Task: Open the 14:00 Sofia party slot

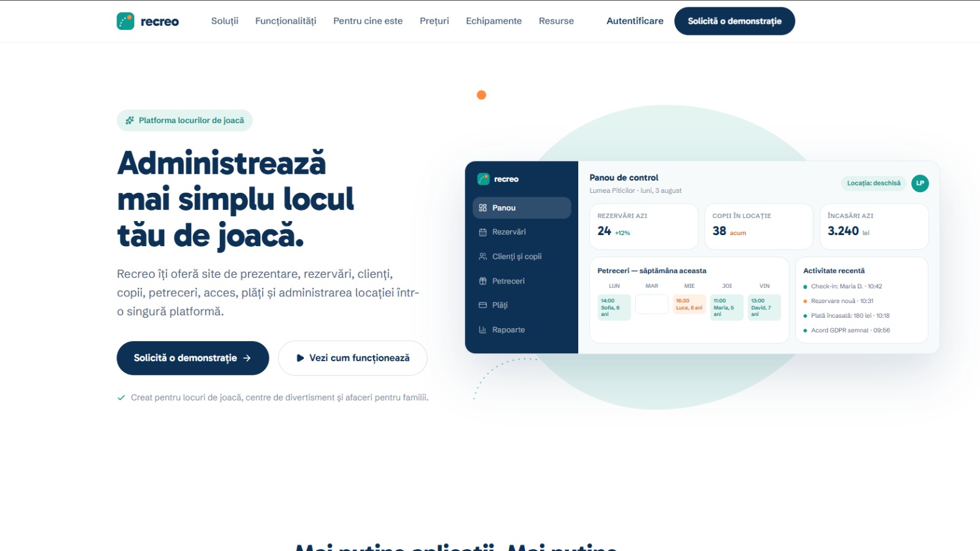Action: tap(614, 307)
